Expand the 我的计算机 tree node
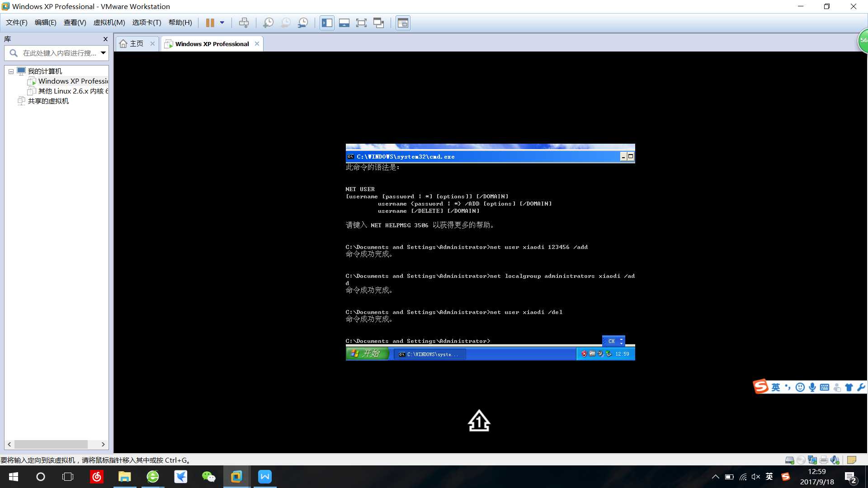868x488 pixels. pyautogui.click(x=11, y=70)
